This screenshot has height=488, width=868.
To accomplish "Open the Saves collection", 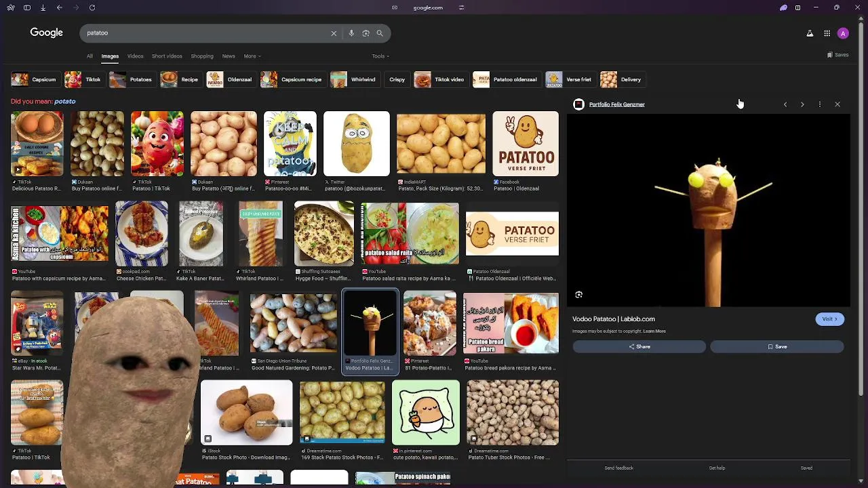I will point(838,55).
